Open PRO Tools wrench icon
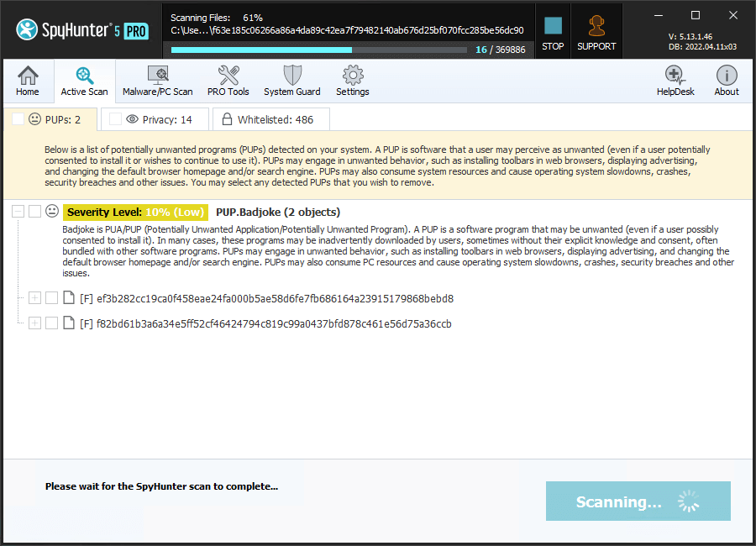This screenshot has width=756, height=546. click(x=228, y=81)
